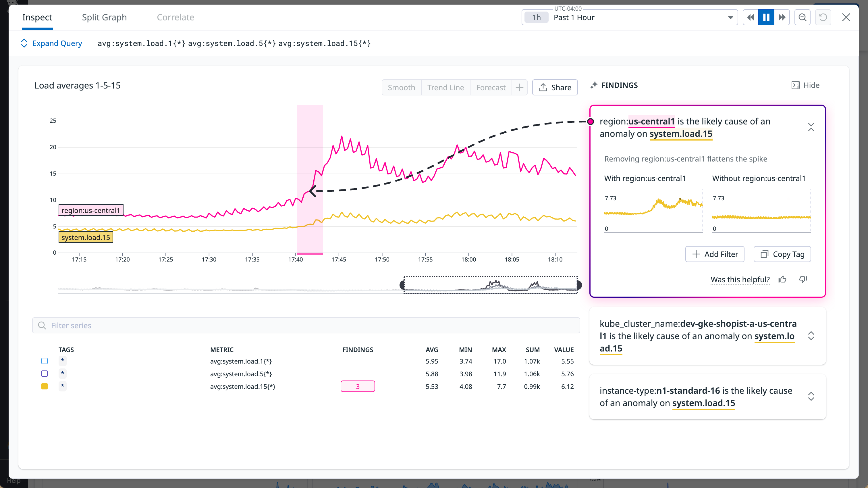This screenshot has width=868, height=488.
Task: Enable the avg:system.load.5 series checkbox
Action: point(44,374)
